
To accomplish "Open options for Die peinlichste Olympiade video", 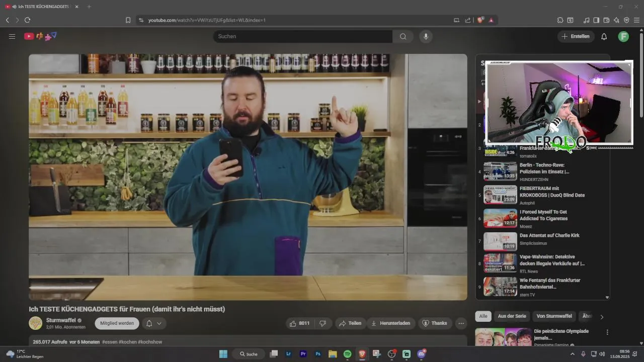I will (607, 332).
